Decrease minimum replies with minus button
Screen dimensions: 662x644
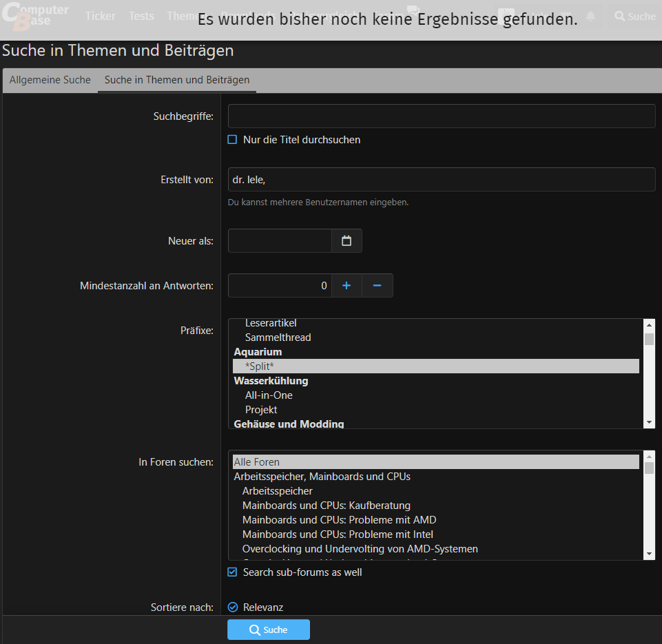[377, 286]
